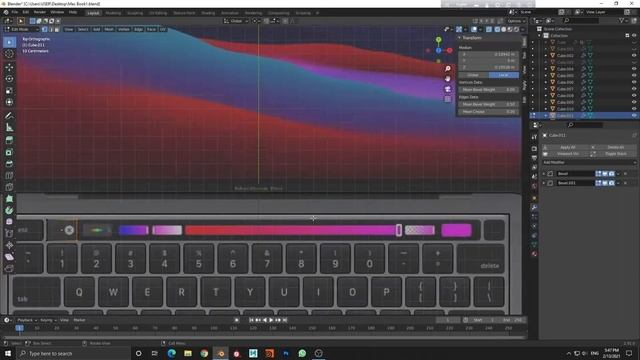Switch perspective/orthographic grid icon in viewport
This screenshot has width=640, height=360.
[x=448, y=99]
